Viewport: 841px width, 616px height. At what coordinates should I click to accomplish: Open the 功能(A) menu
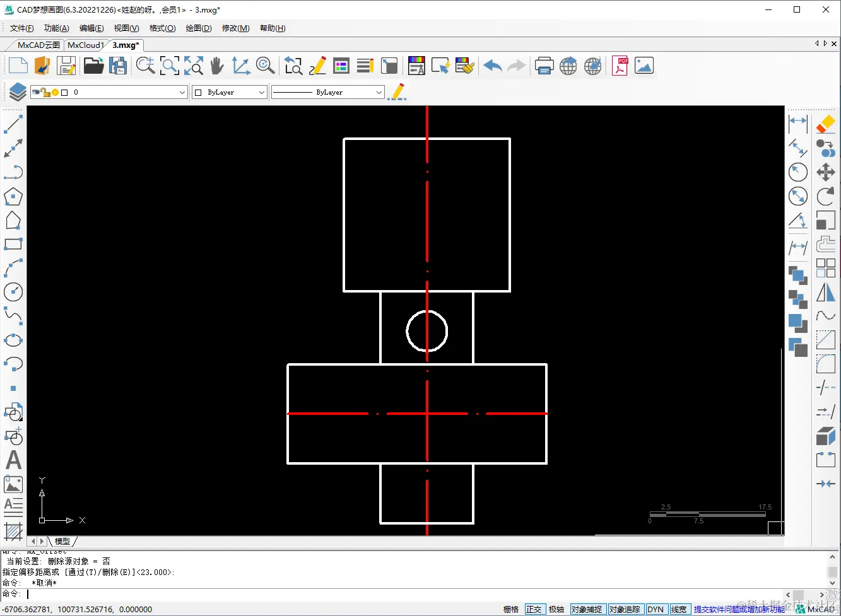pyautogui.click(x=57, y=28)
